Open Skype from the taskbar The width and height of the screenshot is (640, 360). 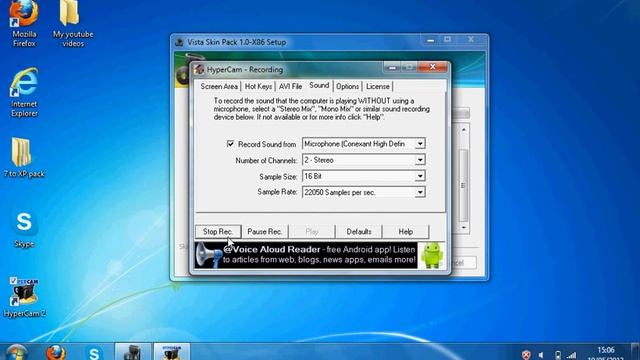coord(94,353)
